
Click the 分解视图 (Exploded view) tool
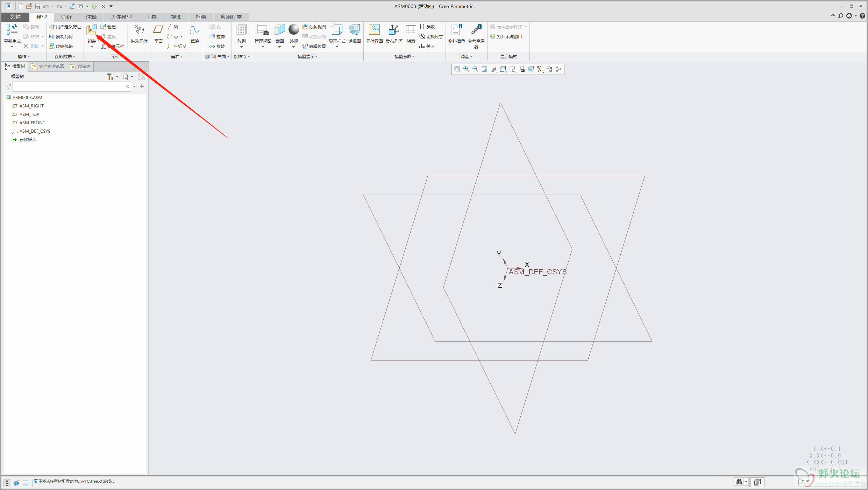(x=314, y=27)
